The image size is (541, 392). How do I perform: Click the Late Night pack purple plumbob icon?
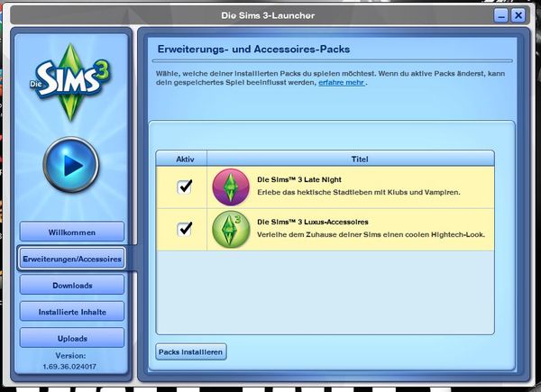231,187
